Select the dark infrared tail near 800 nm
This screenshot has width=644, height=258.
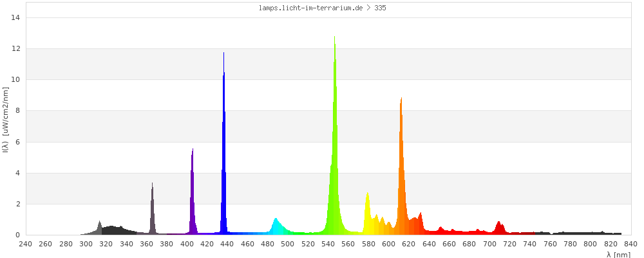pyautogui.click(x=590, y=233)
